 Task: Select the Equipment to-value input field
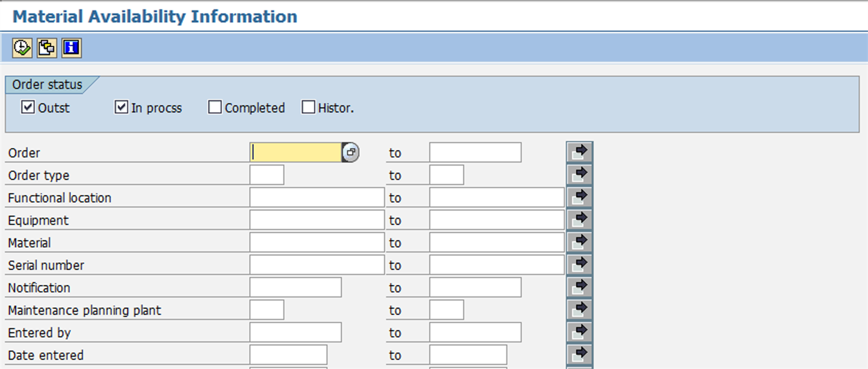pos(497,220)
